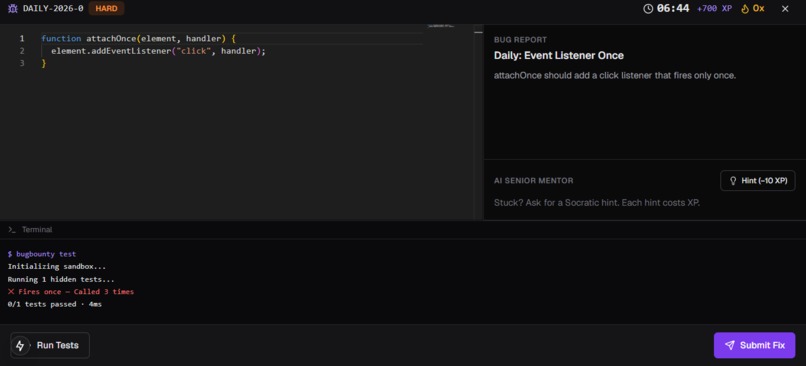Screen dimensions: 806x366
Task: Click the 'Stuck? Ask for a Socratic hint' text
Action: [597, 203]
